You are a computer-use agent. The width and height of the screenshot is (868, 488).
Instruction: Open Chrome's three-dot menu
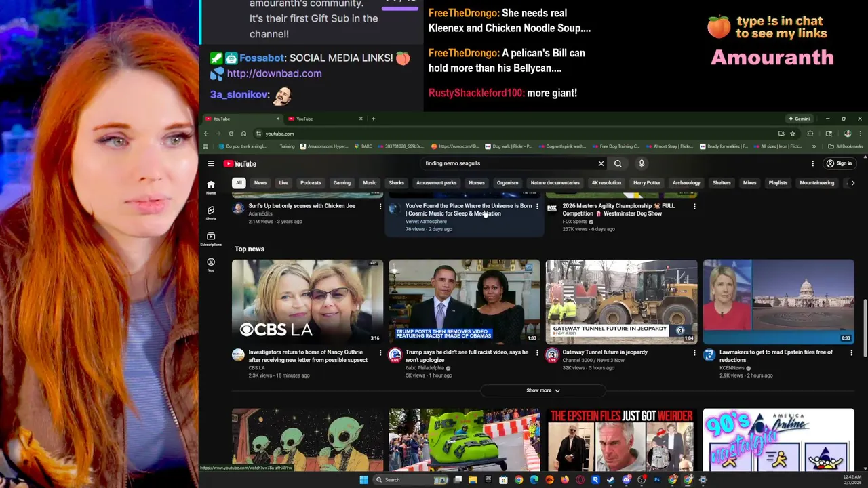860,134
